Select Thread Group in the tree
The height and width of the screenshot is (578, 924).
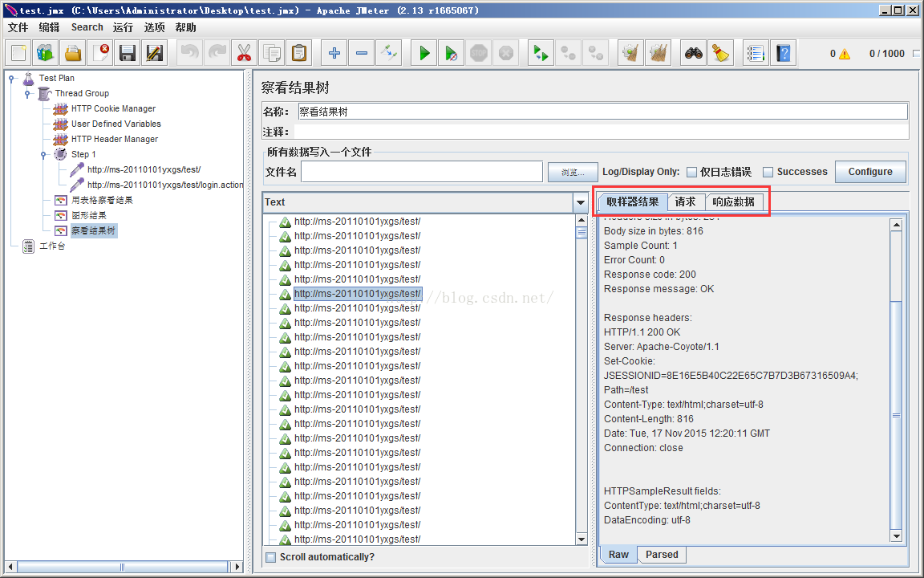pos(82,93)
